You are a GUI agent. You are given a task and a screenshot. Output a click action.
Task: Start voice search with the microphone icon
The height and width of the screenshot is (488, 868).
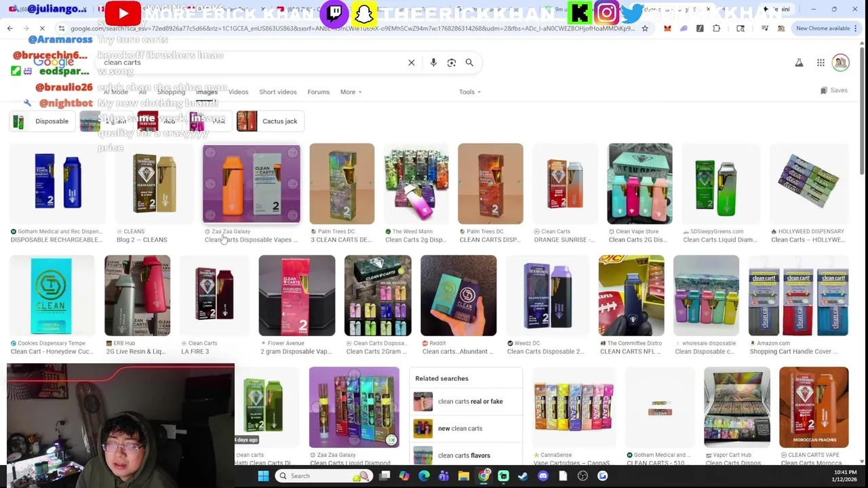click(x=433, y=62)
